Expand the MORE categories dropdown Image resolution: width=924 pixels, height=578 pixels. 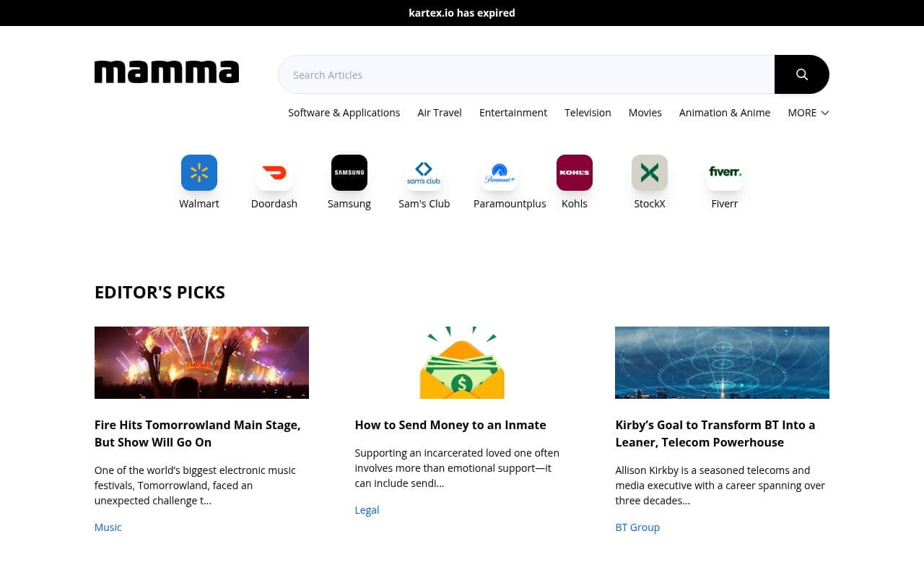tap(808, 113)
